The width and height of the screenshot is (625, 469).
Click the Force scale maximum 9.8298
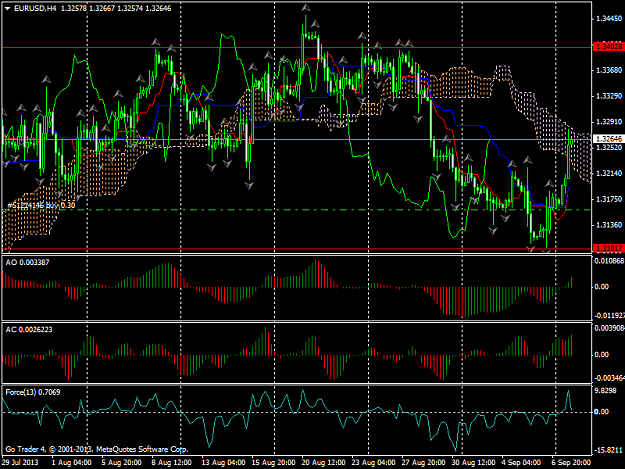(x=605, y=391)
